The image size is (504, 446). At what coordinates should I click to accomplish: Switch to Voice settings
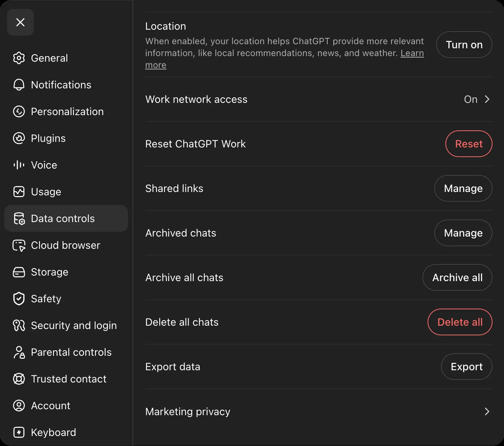point(66,165)
